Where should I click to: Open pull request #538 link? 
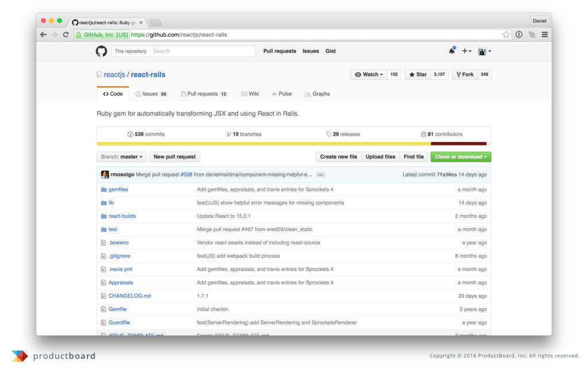coord(187,175)
